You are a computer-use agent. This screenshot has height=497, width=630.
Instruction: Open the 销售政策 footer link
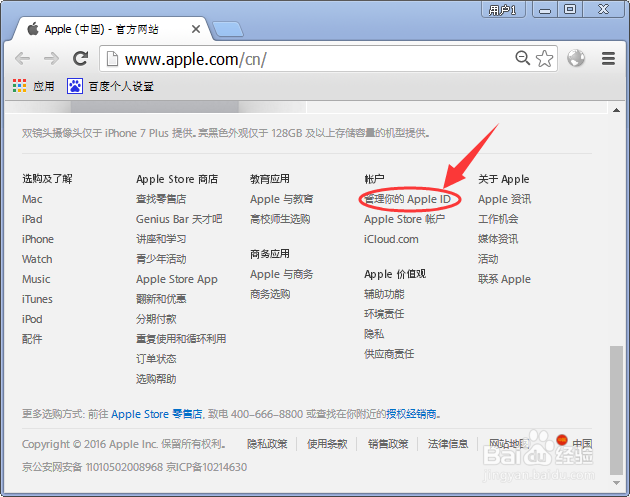coord(388,444)
